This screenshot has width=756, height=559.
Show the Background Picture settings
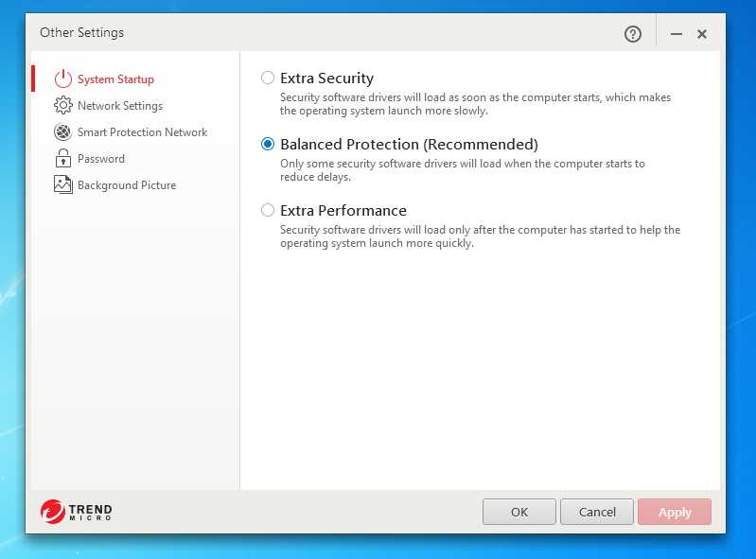point(127,185)
